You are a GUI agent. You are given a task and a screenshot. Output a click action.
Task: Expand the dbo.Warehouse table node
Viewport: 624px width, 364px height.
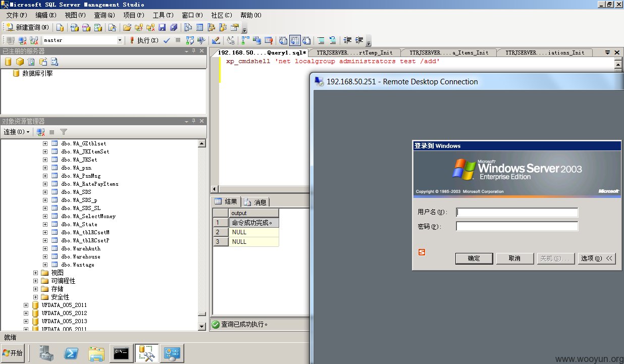coord(45,256)
